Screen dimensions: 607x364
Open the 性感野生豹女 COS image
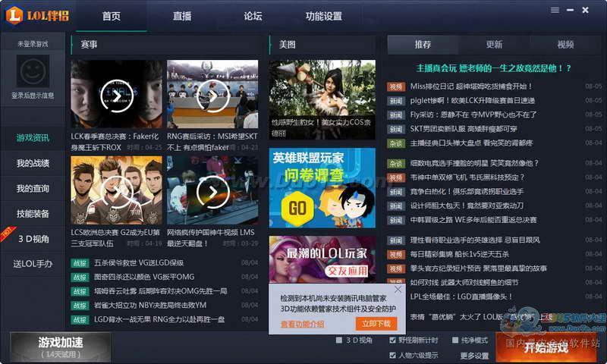pos(322,99)
